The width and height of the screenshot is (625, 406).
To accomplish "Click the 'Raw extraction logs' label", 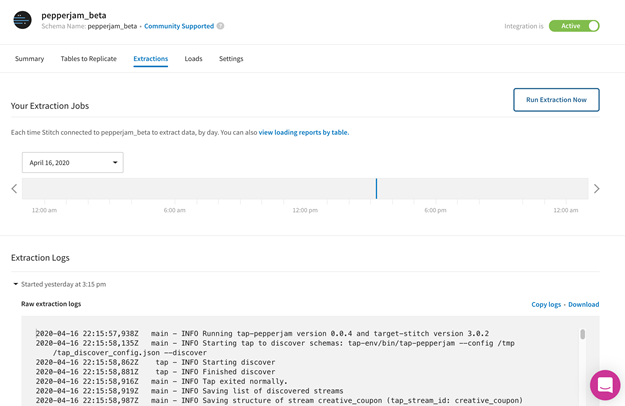I will [x=51, y=304].
